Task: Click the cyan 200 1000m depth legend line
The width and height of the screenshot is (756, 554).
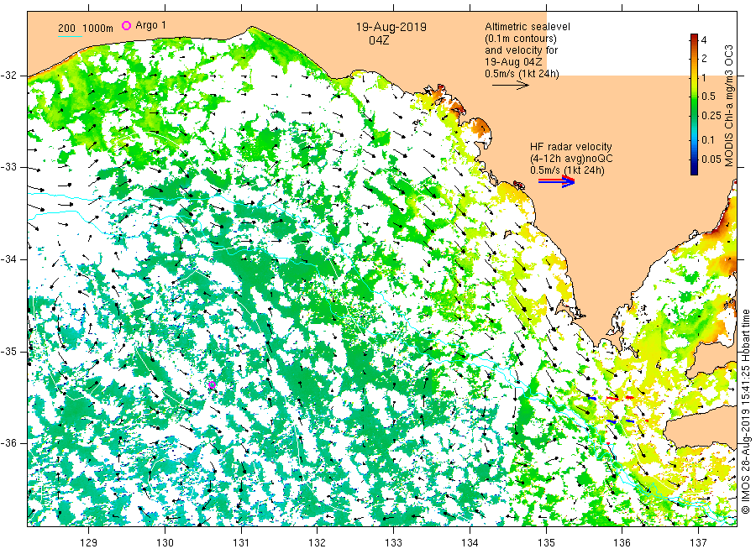Action: point(70,36)
